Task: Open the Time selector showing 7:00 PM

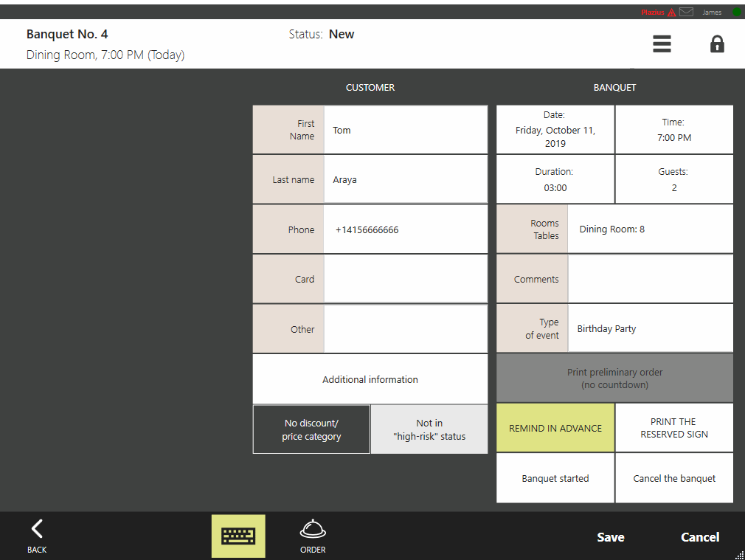Action: click(674, 130)
